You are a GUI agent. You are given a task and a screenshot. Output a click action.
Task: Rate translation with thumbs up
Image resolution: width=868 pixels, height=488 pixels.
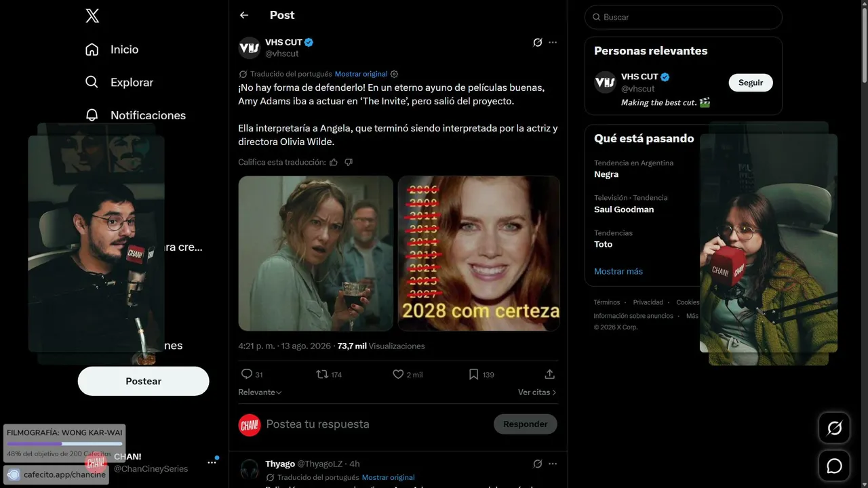tap(333, 162)
